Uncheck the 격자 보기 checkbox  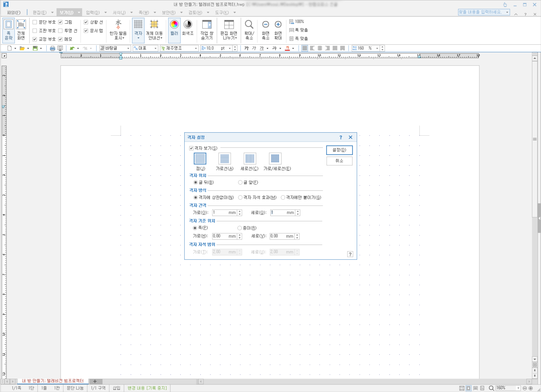pyautogui.click(x=191, y=148)
